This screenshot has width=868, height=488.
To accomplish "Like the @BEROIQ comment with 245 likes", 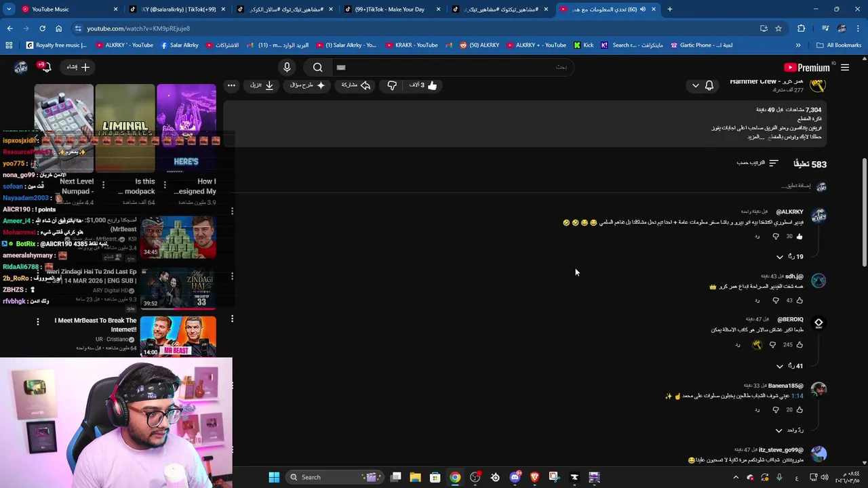I will click(x=800, y=344).
